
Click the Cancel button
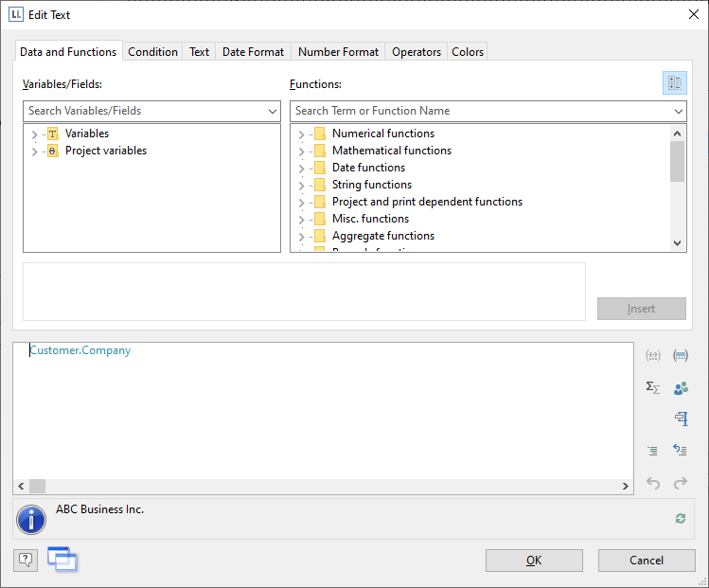pyautogui.click(x=647, y=561)
